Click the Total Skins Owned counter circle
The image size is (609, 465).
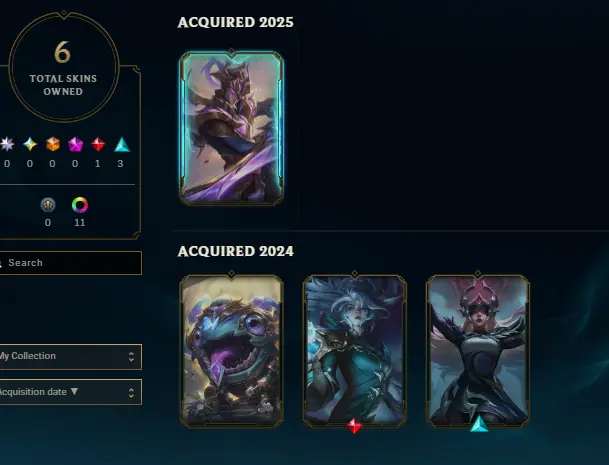click(x=63, y=67)
